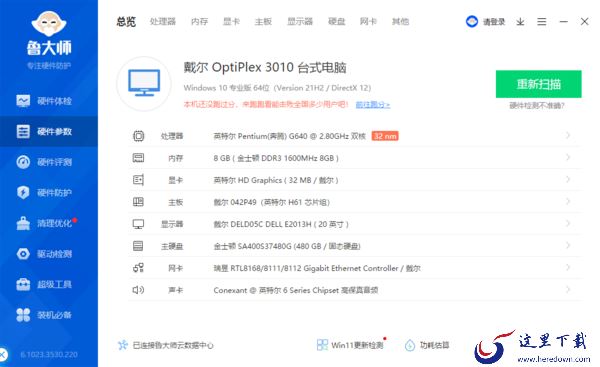This screenshot has height=367, width=600.
Task: Click the cloud data center connection icon
Action: tap(122, 345)
